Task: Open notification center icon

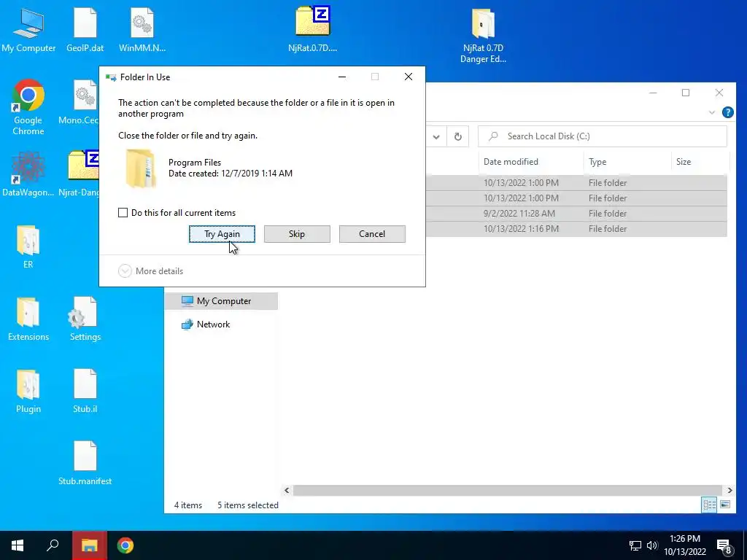Action: tap(724, 546)
